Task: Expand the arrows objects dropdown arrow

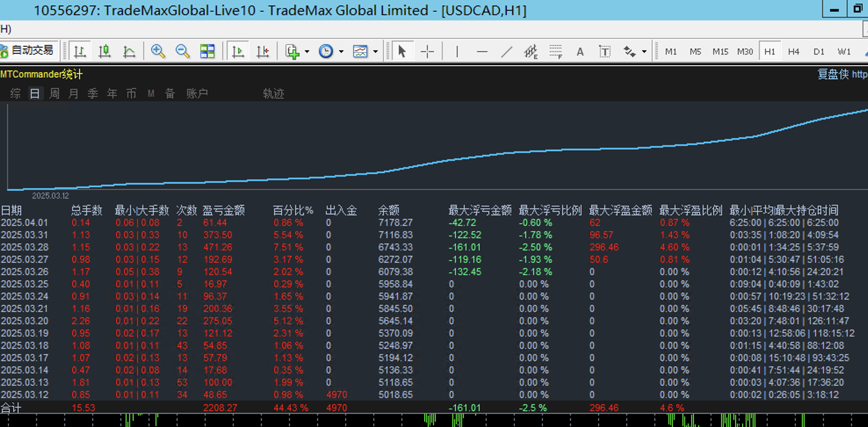Action: [x=644, y=51]
